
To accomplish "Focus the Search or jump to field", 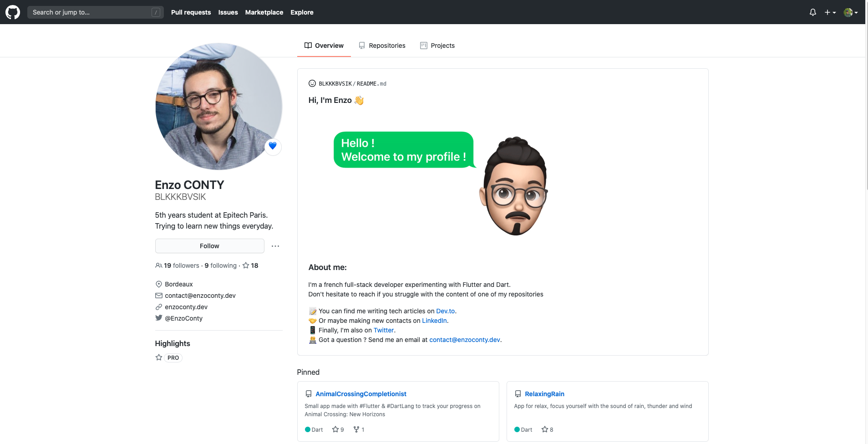I will click(95, 12).
